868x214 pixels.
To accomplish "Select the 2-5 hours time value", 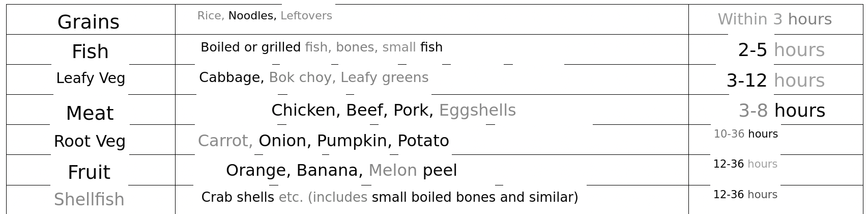I will pyautogui.click(x=781, y=50).
